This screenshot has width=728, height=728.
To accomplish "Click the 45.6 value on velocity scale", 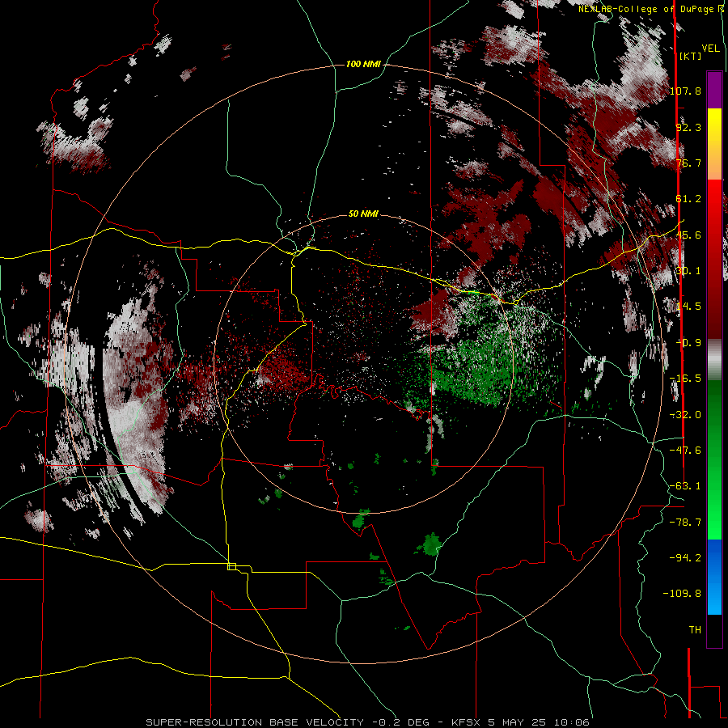I will pos(688,235).
